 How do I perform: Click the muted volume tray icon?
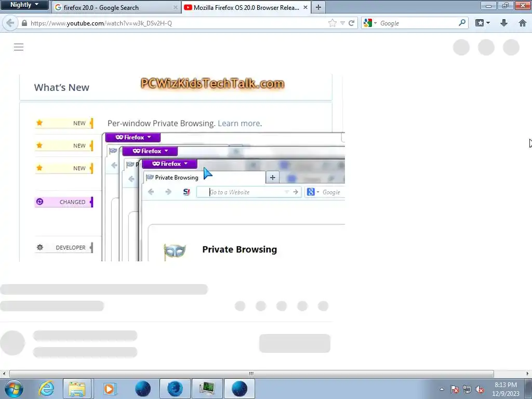pyautogui.click(x=480, y=390)
